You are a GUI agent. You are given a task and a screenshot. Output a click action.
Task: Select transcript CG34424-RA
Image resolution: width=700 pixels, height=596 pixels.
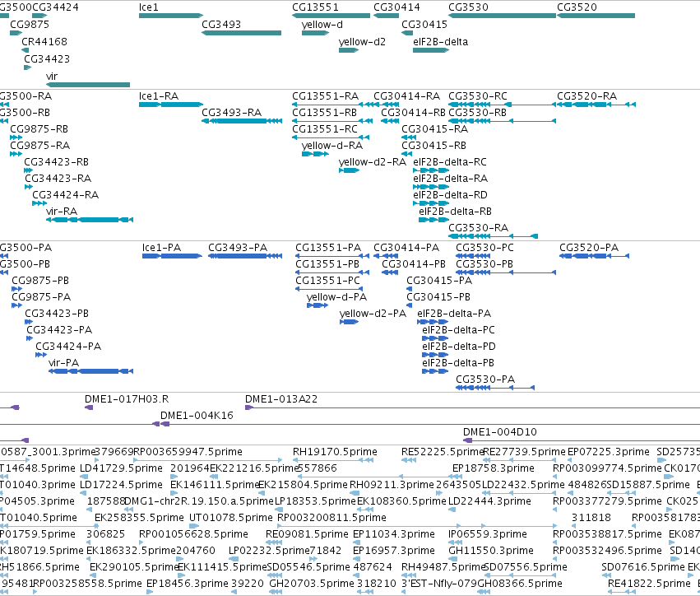point(65,195)
